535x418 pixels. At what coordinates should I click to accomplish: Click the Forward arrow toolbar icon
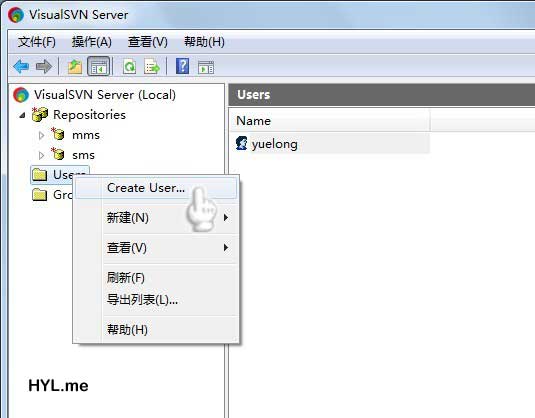[x=44, y=66]
